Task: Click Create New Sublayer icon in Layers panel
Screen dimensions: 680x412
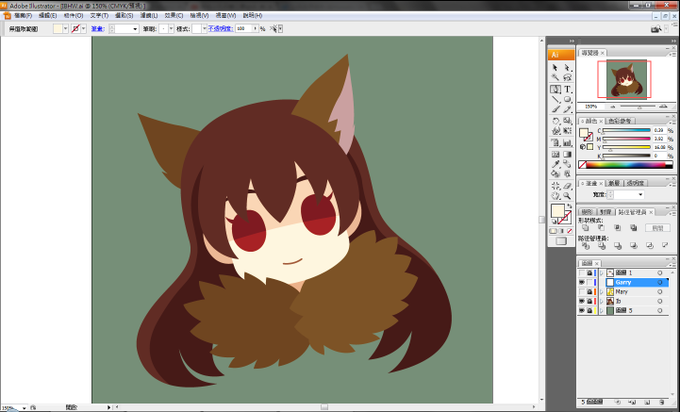Action: coord(632,402)
